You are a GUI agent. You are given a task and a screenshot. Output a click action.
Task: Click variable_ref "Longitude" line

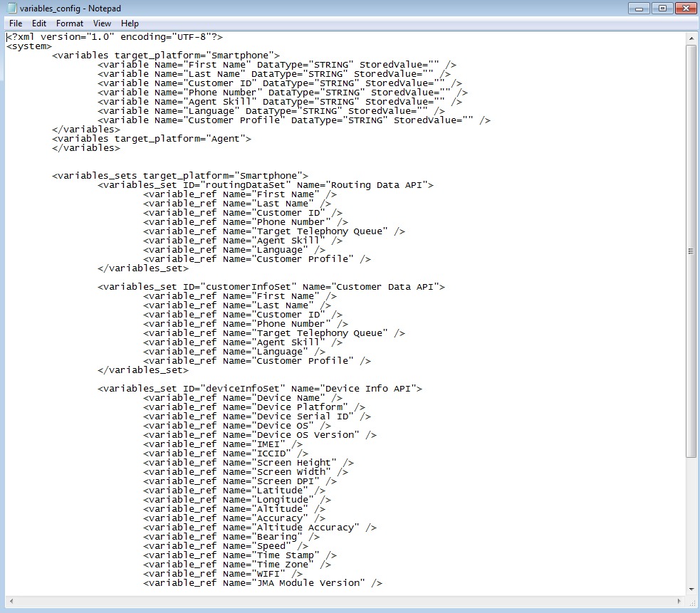[237, 500]
